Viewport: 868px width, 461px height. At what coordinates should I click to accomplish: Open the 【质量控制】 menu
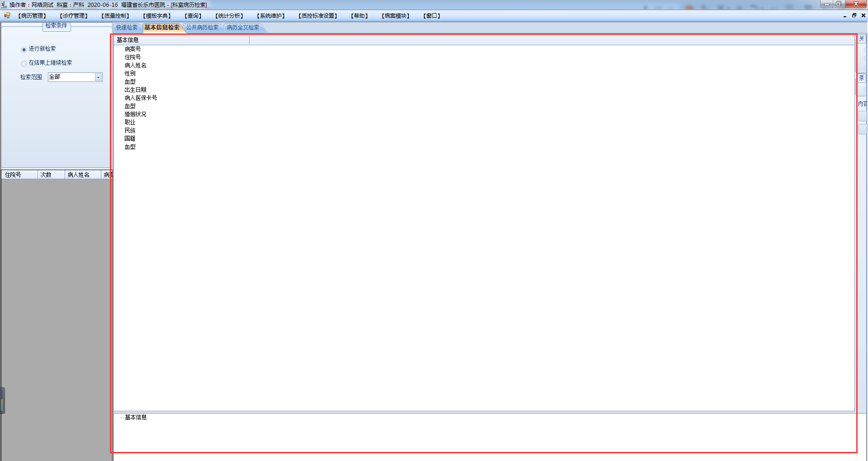[115, 16]
